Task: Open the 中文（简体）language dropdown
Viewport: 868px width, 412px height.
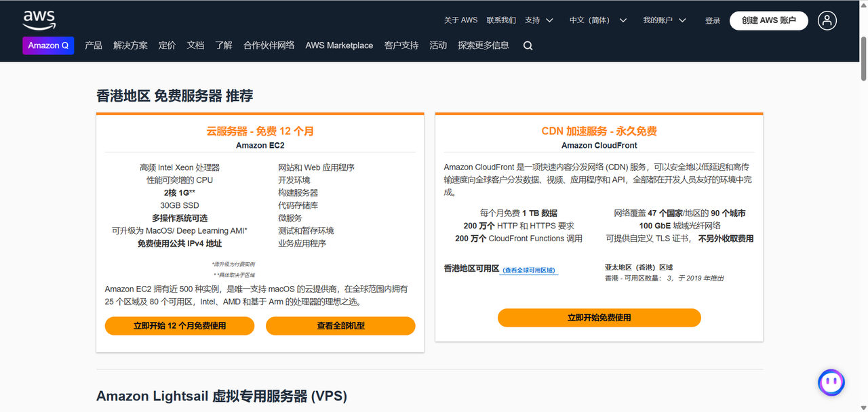Action: (x=598, y=20)
